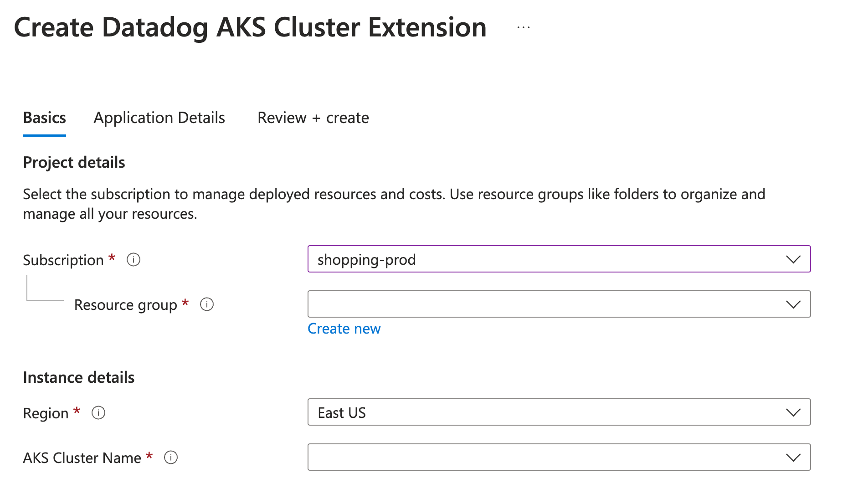
Task: Click the Subscription info icon
Action: (133, 260)
